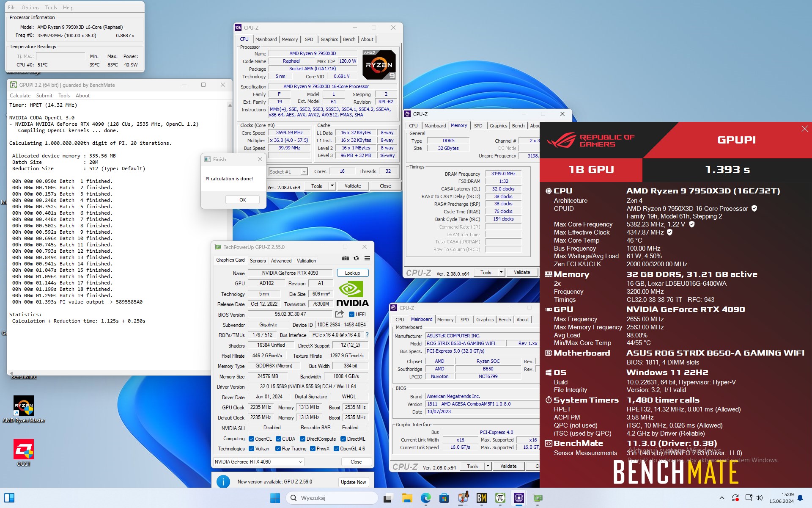Viewport: 812px width, 508px height.
Task: Click the BIOS share/export arrow icon in GPU-Z
Action: (339, 314)
